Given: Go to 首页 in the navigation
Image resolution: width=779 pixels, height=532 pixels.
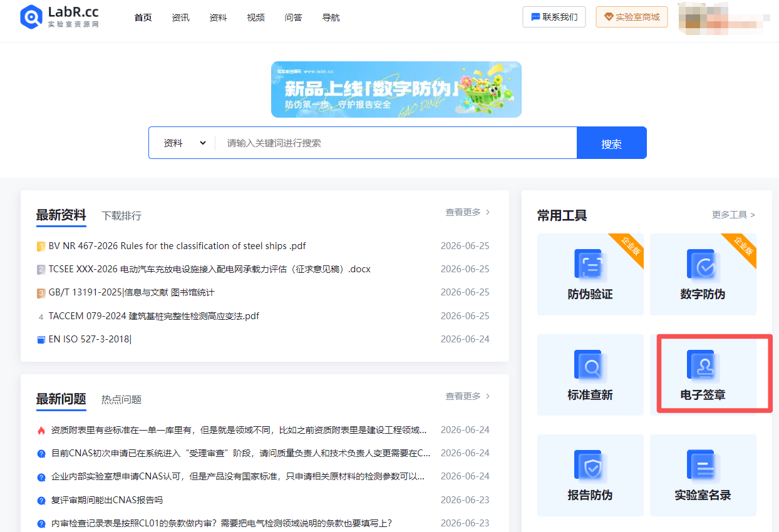Looking at the screenshot, I should (x=143, y=18).
